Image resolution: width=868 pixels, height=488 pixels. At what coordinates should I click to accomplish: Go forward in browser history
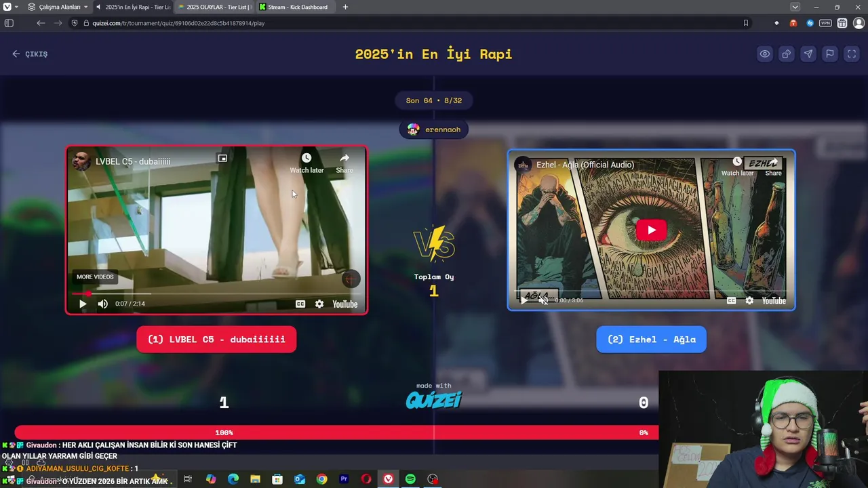point(58,23)
